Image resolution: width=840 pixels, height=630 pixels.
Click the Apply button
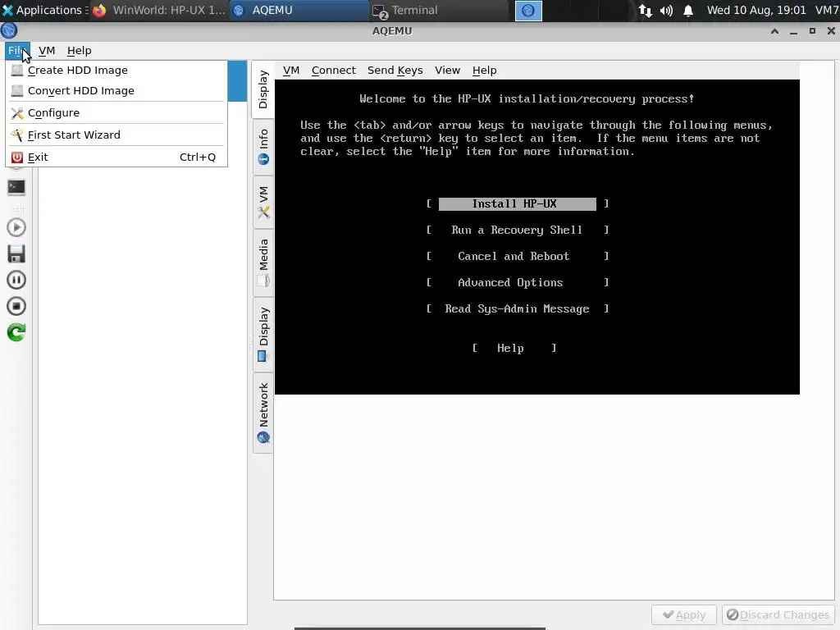pos(683,615)
